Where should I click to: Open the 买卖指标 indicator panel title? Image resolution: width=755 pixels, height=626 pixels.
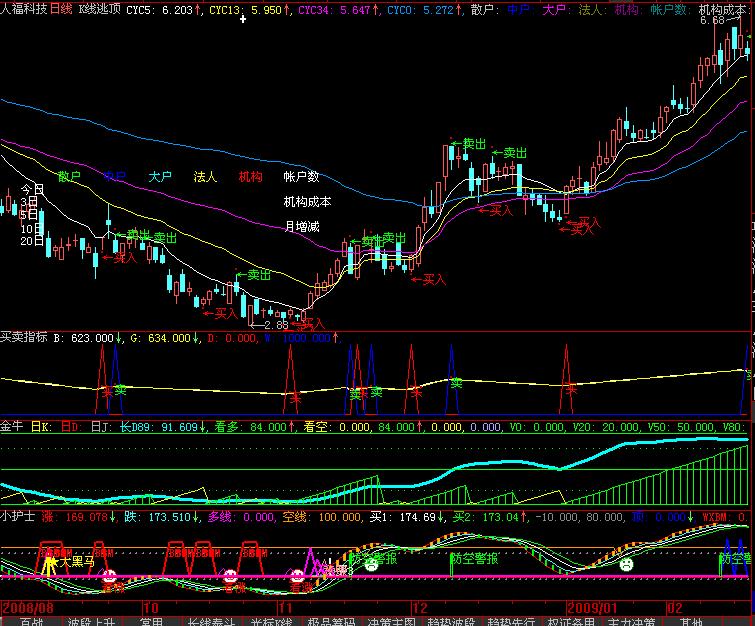tap(24, 337)
